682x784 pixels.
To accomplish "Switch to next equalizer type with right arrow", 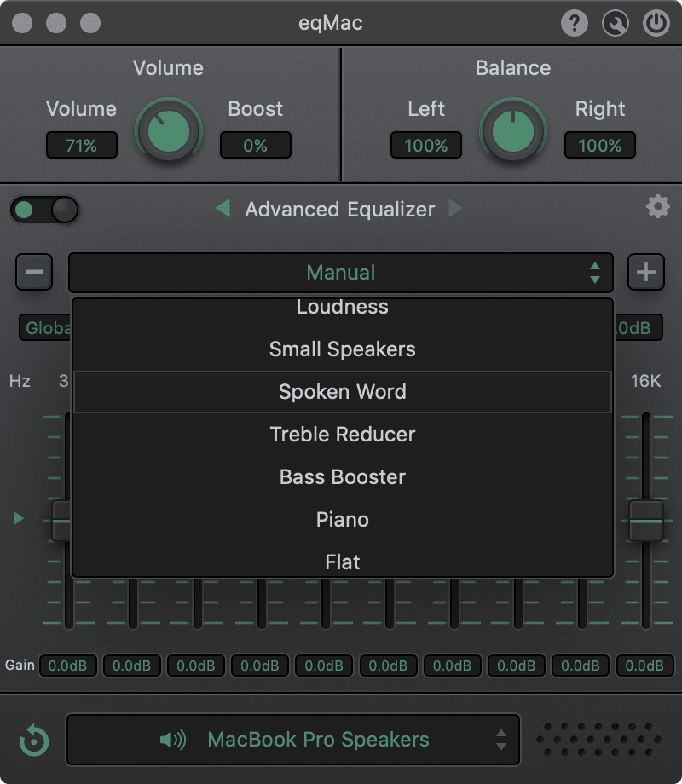I will click(x=455, y=209).
